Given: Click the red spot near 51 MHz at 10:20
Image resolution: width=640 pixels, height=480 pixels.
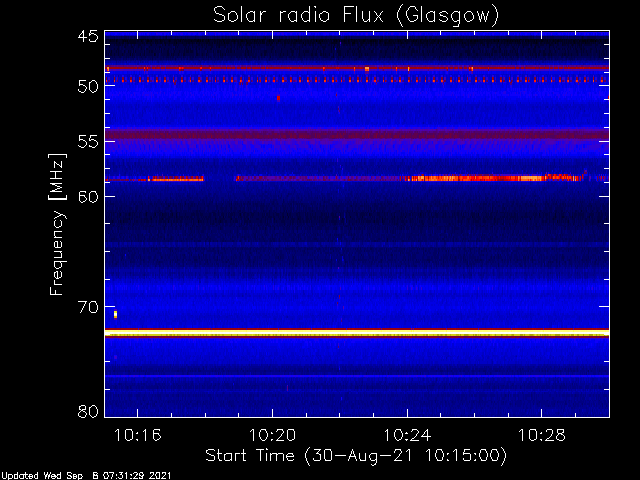Looking at the screenshot, I should (x=278, y=98).
